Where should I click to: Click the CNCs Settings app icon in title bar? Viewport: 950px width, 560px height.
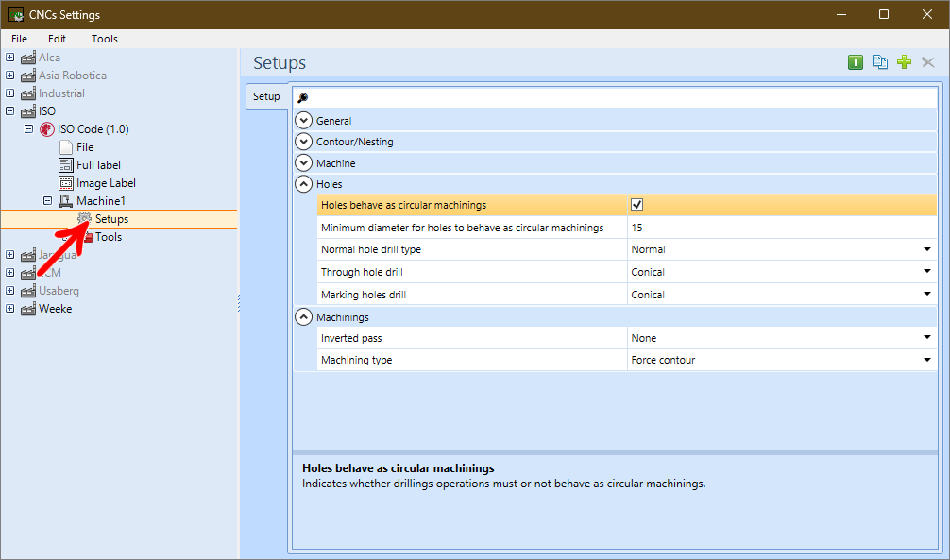point(16,14)
